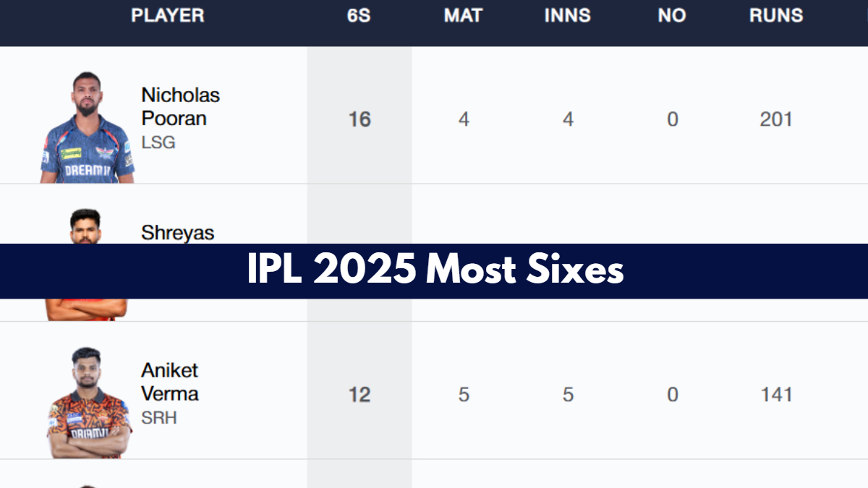Click the Shreyas player name
This screenshot has height=488, width=868.
point(178,233)
